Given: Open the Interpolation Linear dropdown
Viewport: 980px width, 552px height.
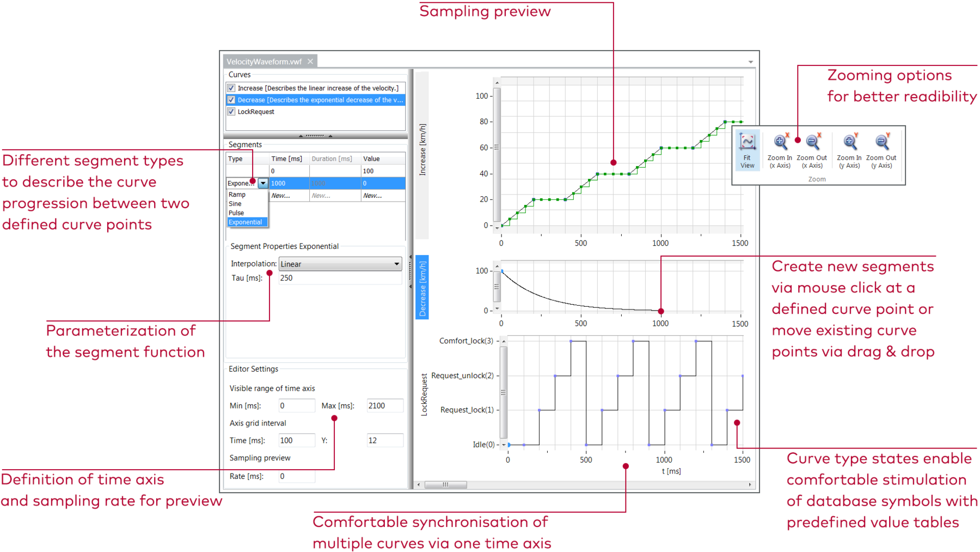Looking at the screenshot, I should [x=340, y=264].
